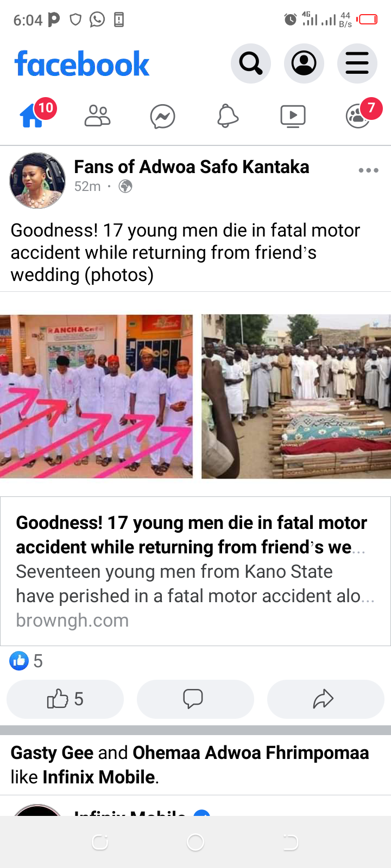The height and width of the screenshot is (868, 391).
Task: Share the accident news post
Action: click(x=326, y=699)
